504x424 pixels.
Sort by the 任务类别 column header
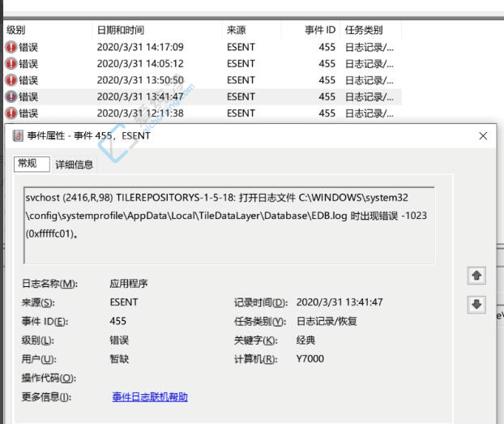[371, 30]
